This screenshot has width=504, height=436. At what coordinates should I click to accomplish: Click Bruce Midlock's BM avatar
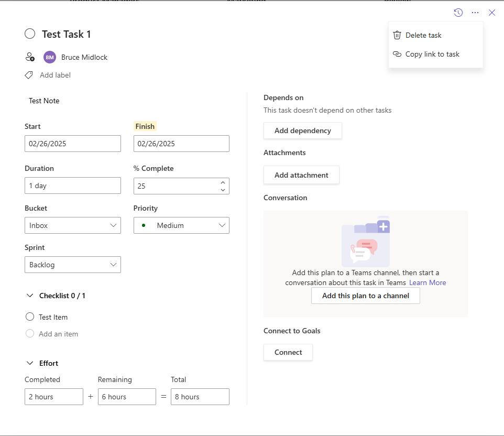[49, 57]
